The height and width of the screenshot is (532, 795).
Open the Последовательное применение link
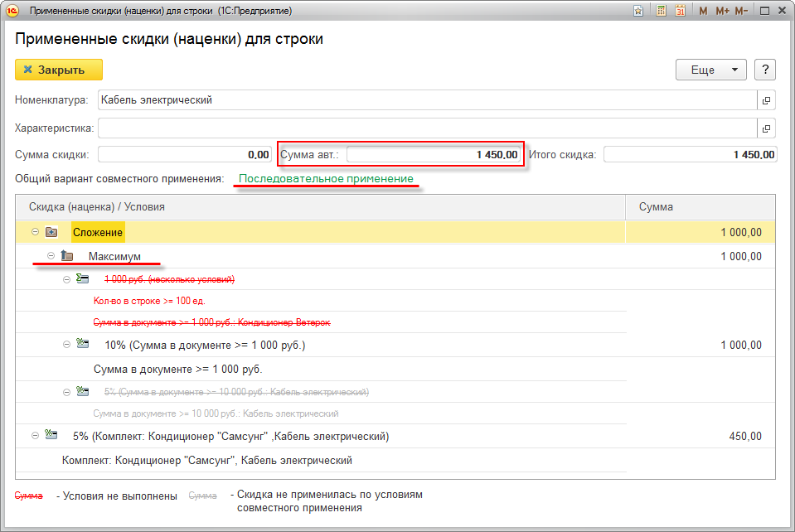click(x=326, y=178)
